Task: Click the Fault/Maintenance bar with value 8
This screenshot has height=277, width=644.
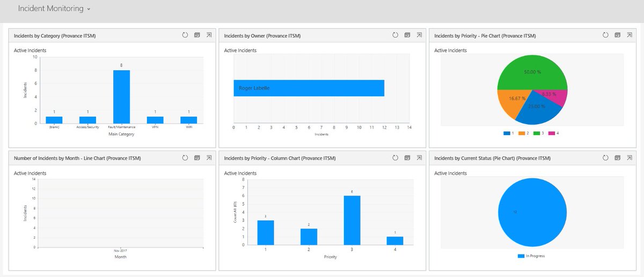Action: [121, 97]
